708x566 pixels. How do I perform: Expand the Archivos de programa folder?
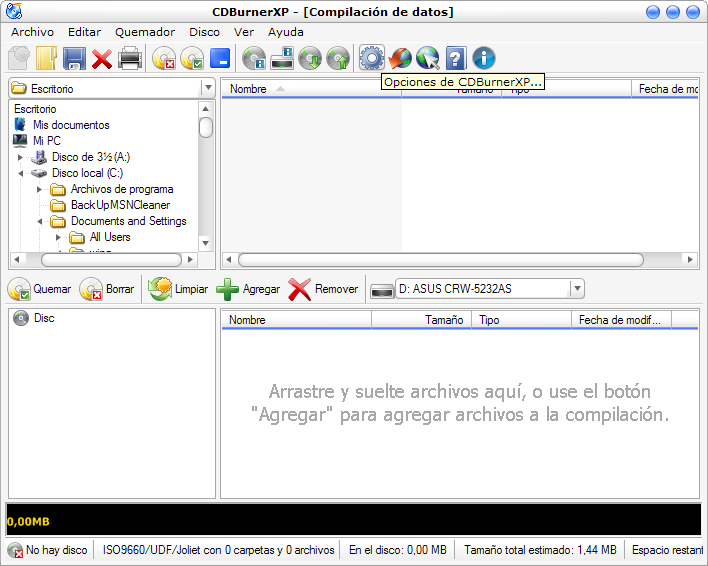click(39, 189)
